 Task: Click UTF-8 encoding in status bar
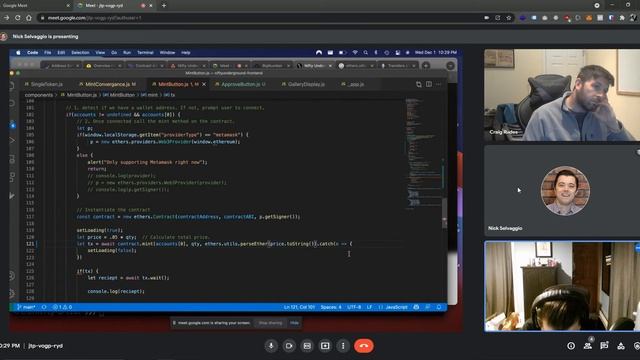coord(354,307)
